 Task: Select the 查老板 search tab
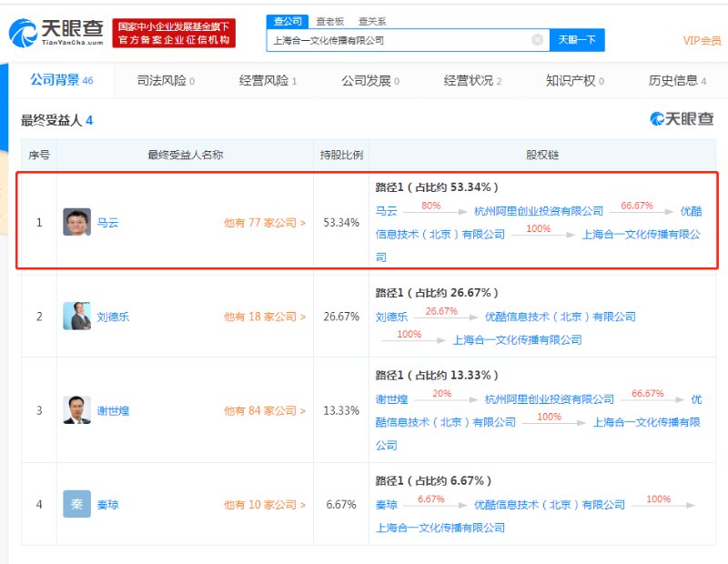click(329, 21)
